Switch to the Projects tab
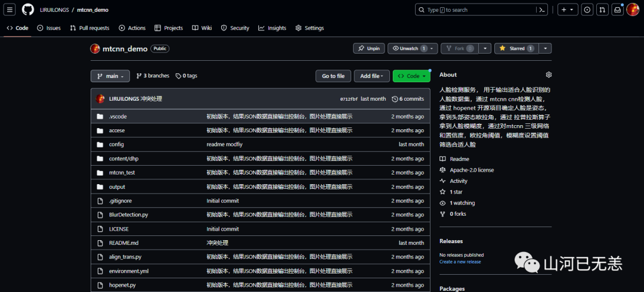This screenshot has width=644, height=292. tap(169, 28)
